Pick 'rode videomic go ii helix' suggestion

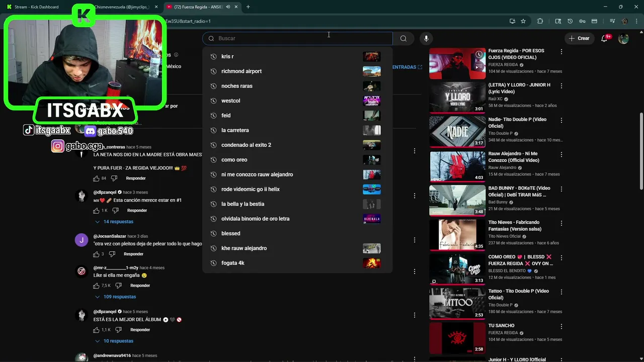tap(297, 189)
